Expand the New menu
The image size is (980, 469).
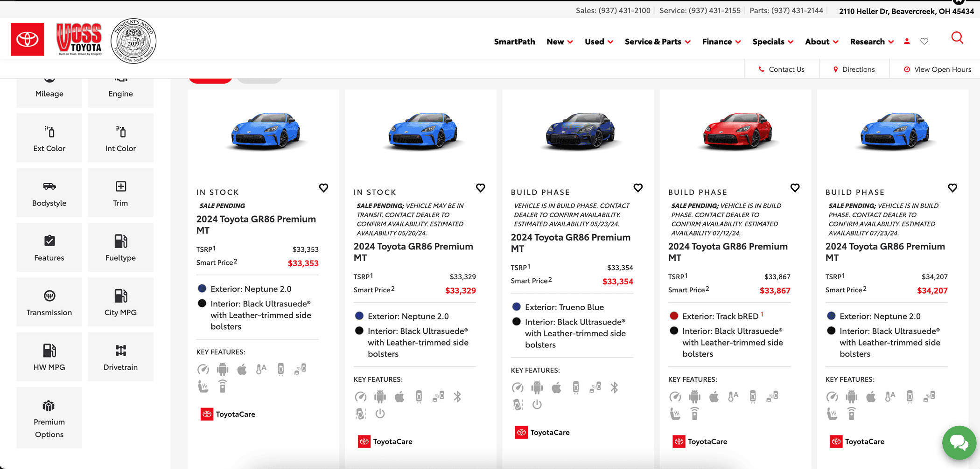(560, 41)
